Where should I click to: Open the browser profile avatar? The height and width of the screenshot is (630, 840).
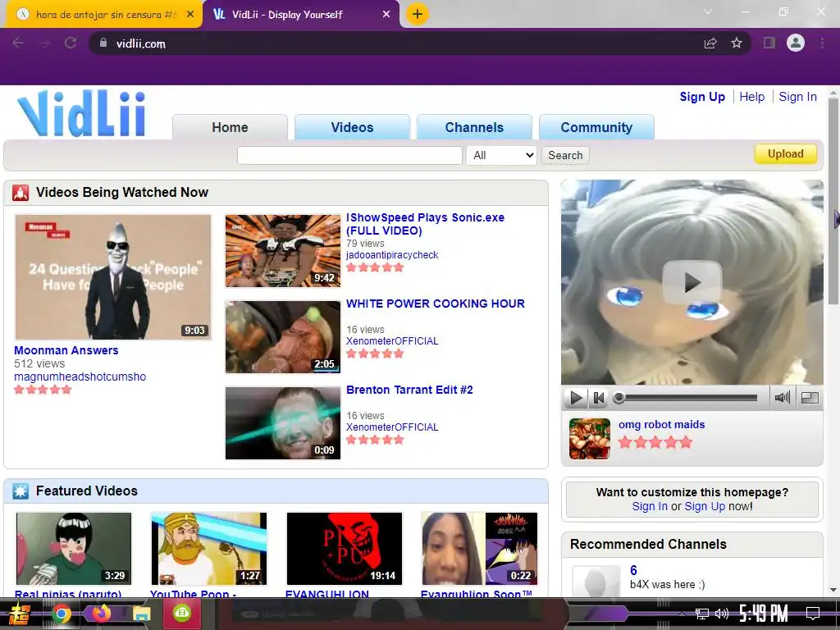[796, 43]
